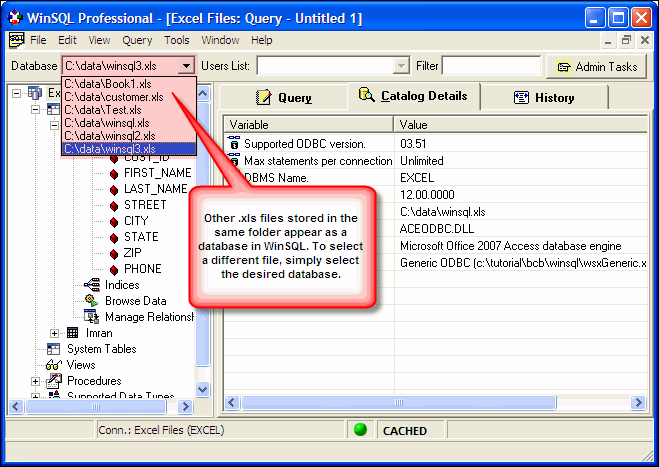Click the STREET column icon
The image size is (659, 467).
[x=113, y=206]
